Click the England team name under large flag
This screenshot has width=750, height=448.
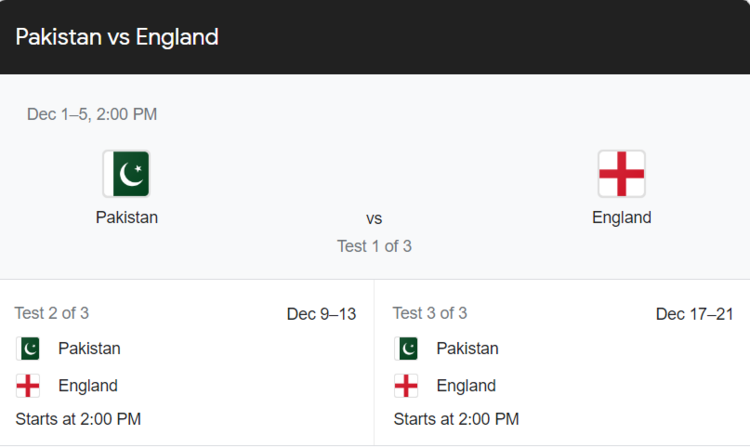click(621, 218)
